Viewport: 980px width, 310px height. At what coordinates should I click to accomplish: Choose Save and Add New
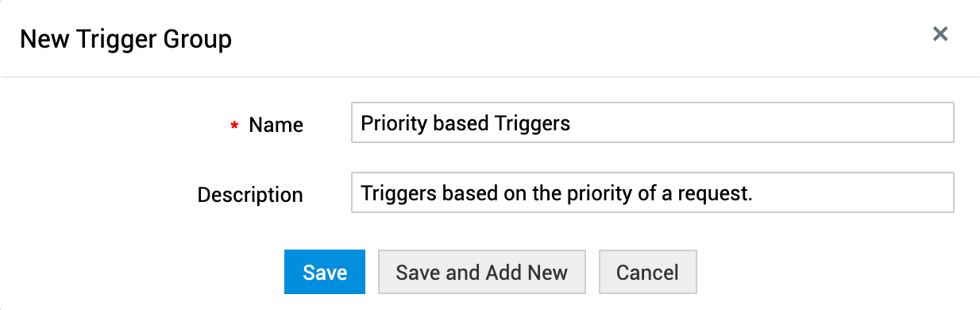click(x=481, y=273)
